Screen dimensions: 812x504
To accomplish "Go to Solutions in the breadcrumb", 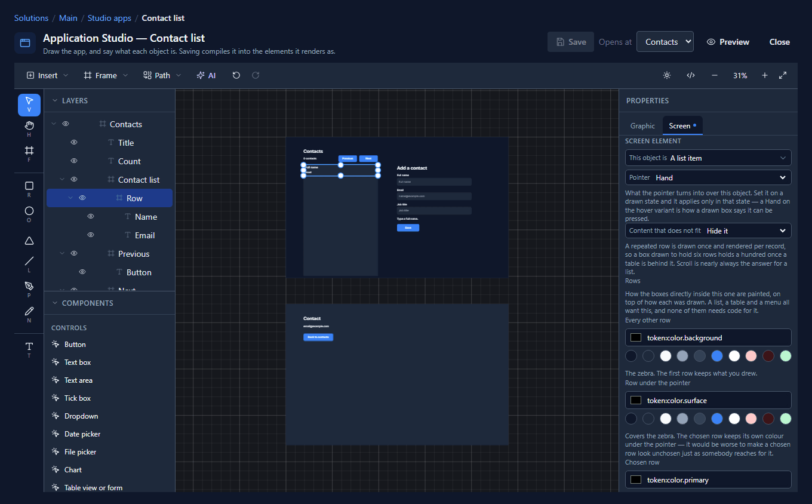I will (x=31, y=18).
